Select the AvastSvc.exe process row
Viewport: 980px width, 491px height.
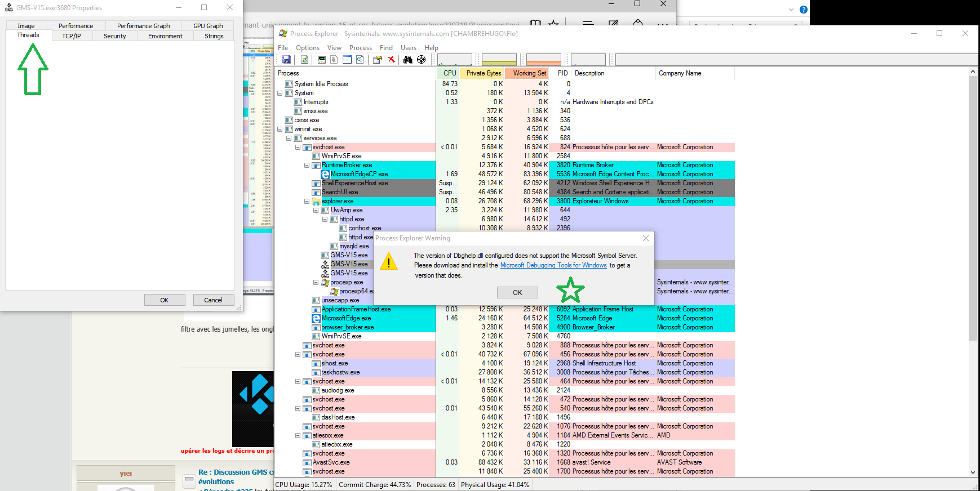point(504,462)
